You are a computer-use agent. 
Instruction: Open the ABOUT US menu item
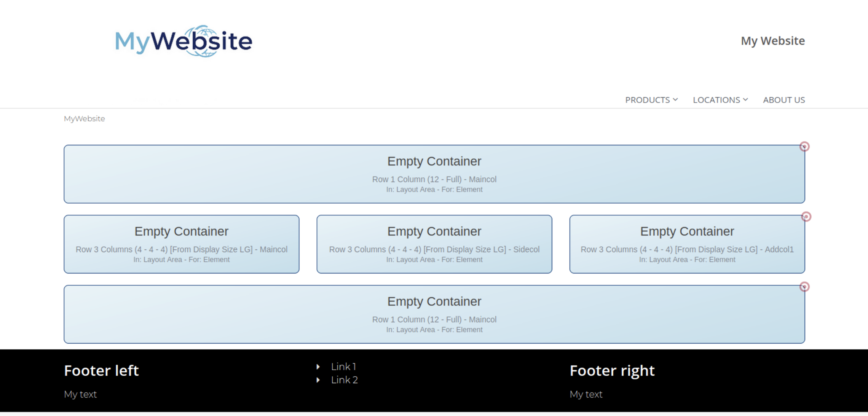point(784,100)
